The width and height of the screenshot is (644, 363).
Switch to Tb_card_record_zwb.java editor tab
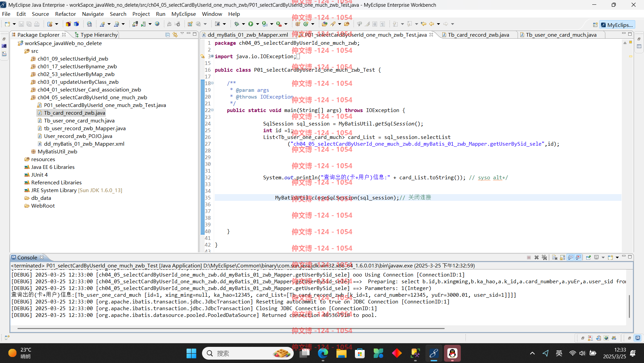click(x=478, y=35)
